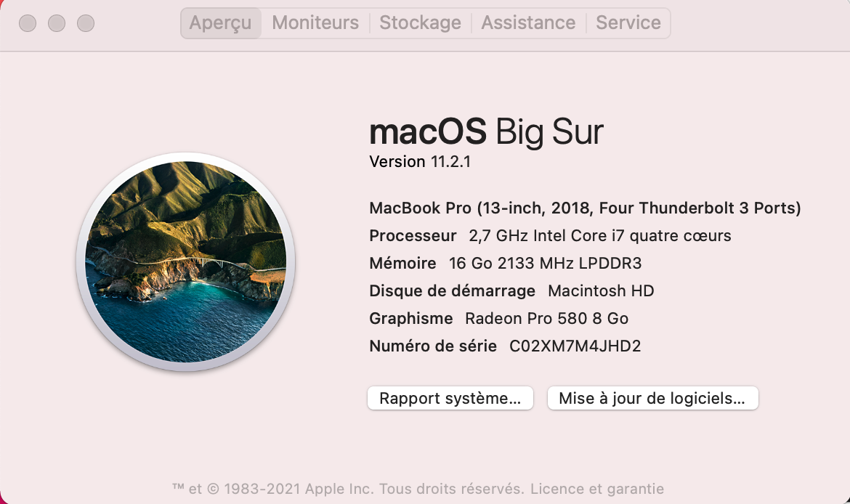
Task: Open Mise à jour de logiciels…
Action: (x=652, y=398)
